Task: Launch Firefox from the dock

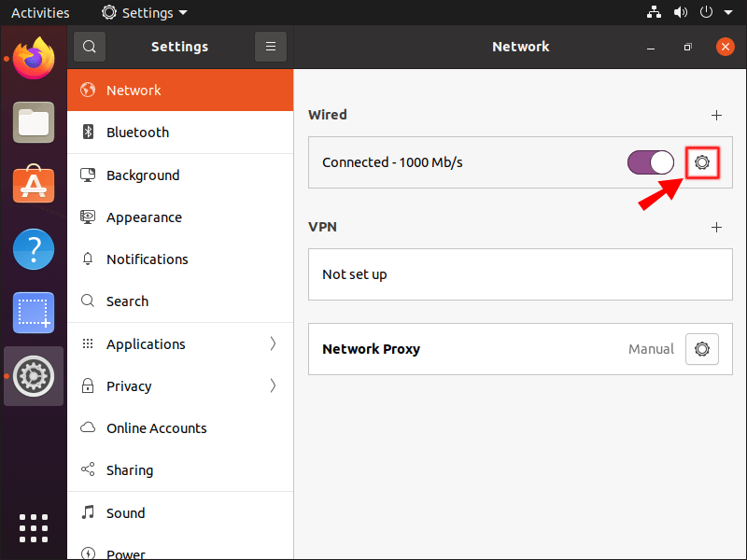Action: (33, 58)
